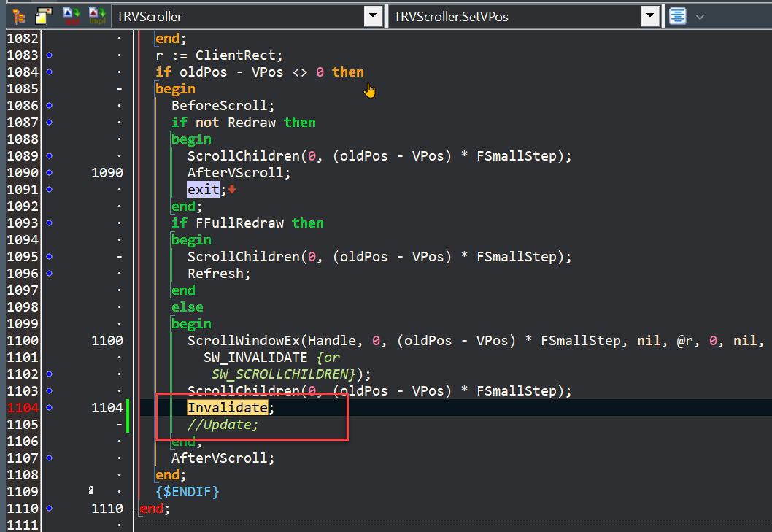
Task: Click the '{$ENDIF}' directive
Action: tap(187, 492)
